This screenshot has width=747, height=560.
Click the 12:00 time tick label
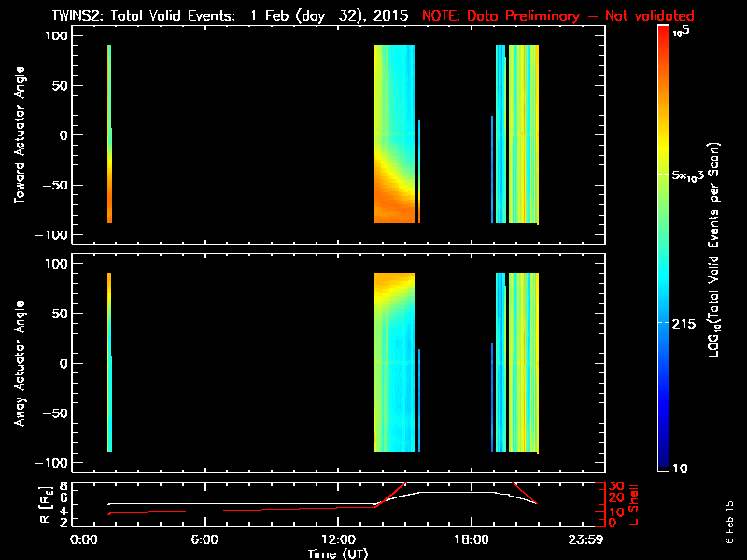pos(340,539)
